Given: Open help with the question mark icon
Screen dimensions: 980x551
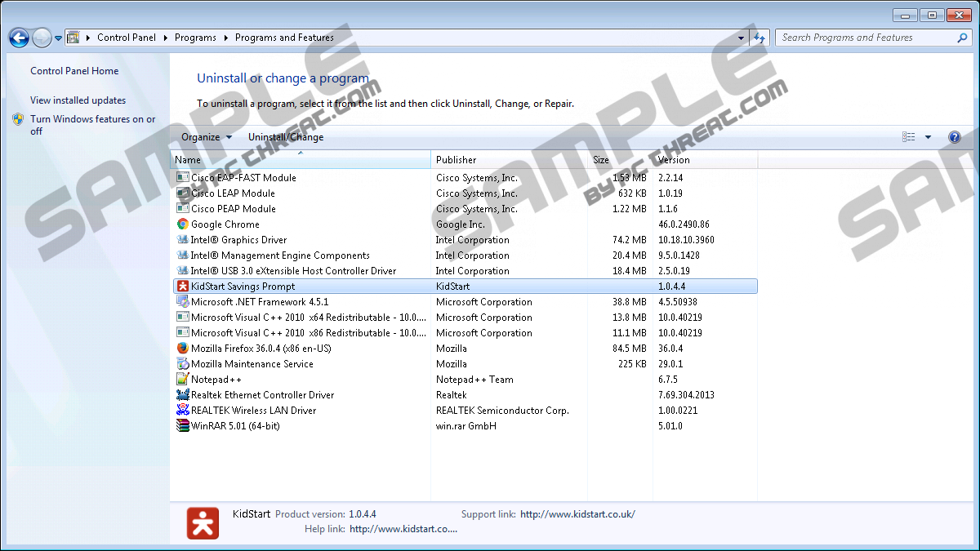Looking at the screenshot, I should (954, 137).
